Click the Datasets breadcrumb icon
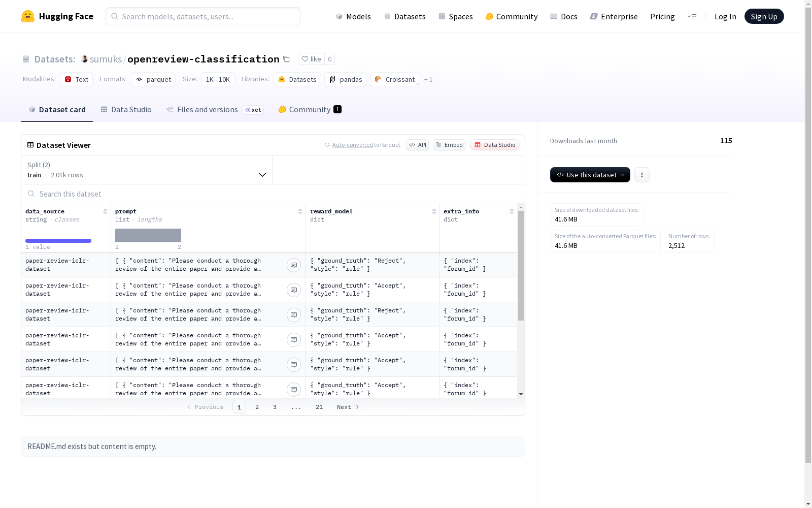812x508 pixels. 26,59
